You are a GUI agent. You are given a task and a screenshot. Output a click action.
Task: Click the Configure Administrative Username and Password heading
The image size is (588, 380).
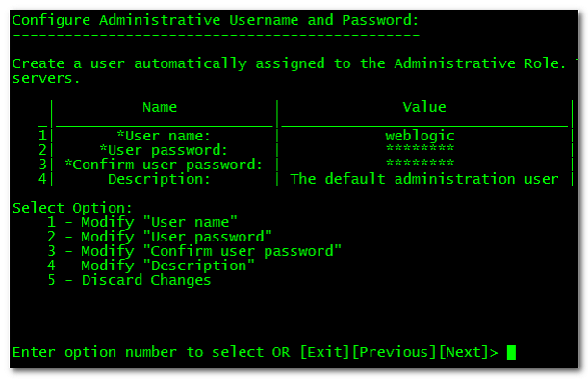pyautogui.click(x=216, y=20)
